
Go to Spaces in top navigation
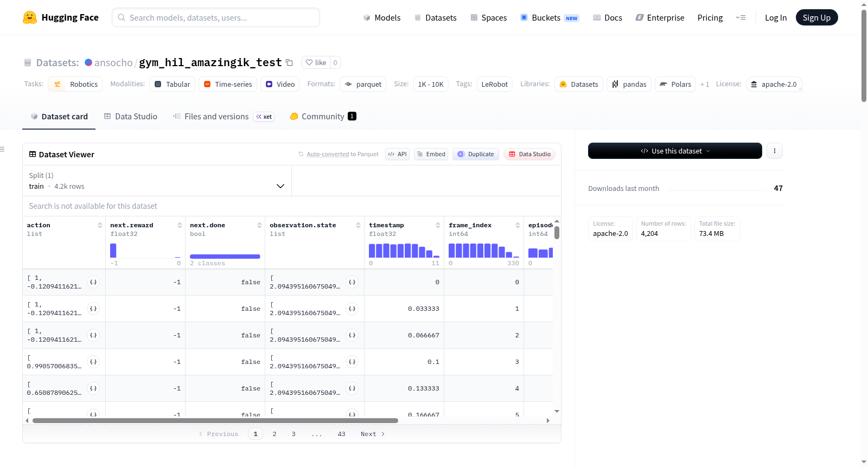(489, 18)
